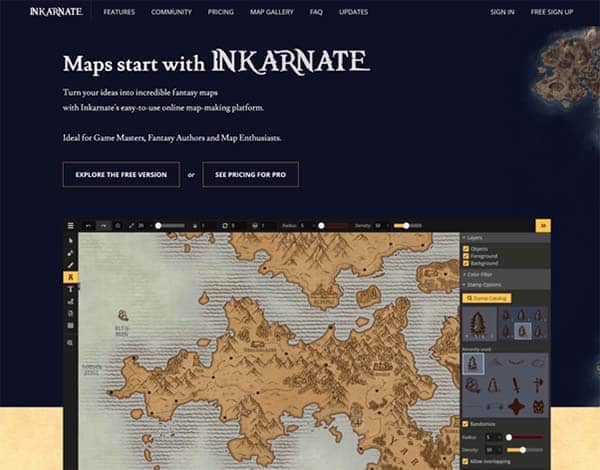Adjust the white-knob slider in the top toolbar

pyautogui.click(x=170, y=226)
